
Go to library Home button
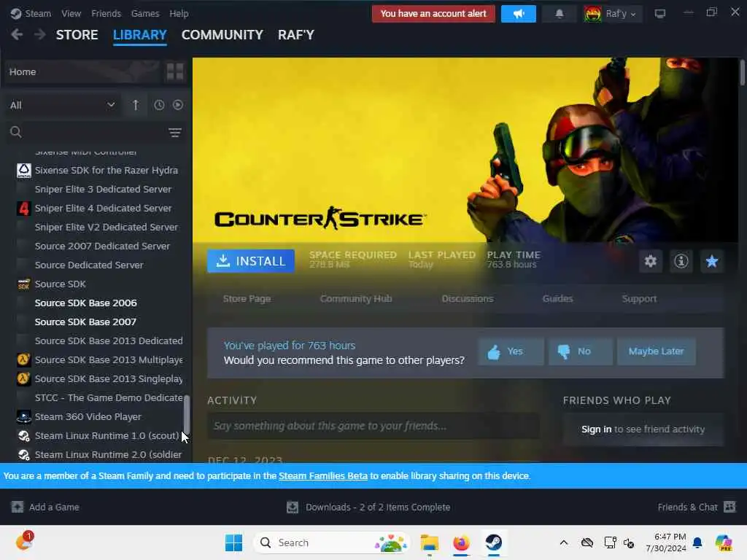[82, 71]
